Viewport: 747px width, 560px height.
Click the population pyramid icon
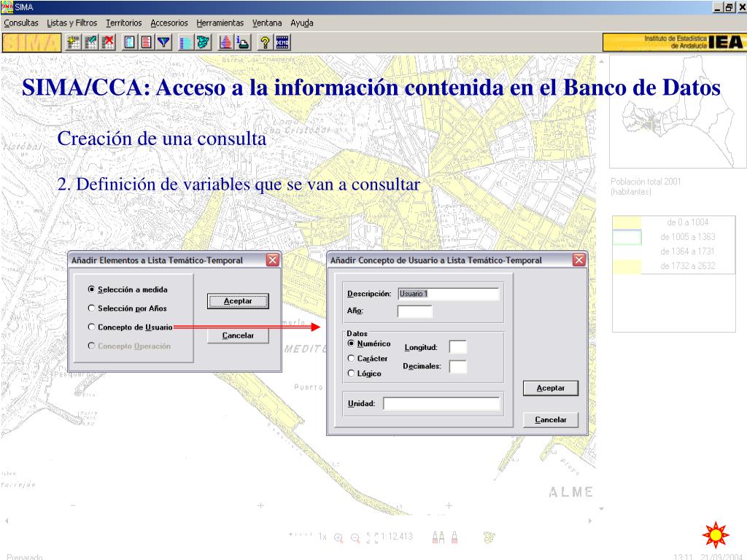[x=225, y=42]
